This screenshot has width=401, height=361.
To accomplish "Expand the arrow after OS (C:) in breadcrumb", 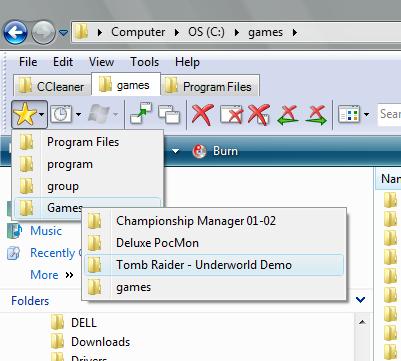I will click(237, 32).
